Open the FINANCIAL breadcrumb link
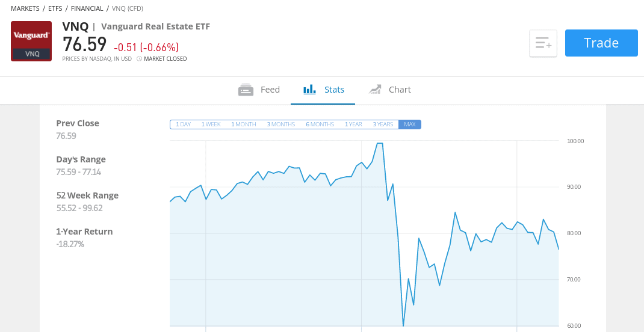644x332 pixels. click(87, 8)
